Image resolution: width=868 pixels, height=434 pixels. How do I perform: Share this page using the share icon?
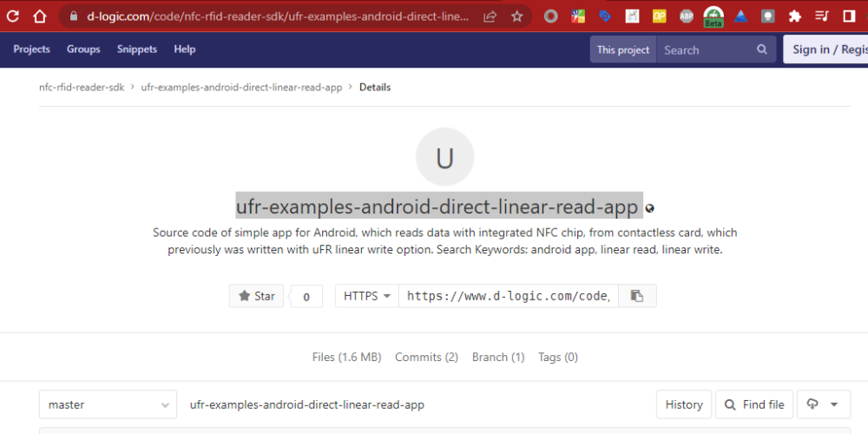pos(490,16)
